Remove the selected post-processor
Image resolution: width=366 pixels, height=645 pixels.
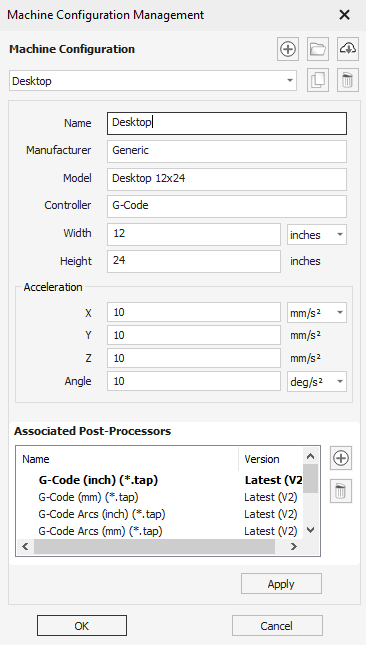pyautogui.click(x=341, y=491)
